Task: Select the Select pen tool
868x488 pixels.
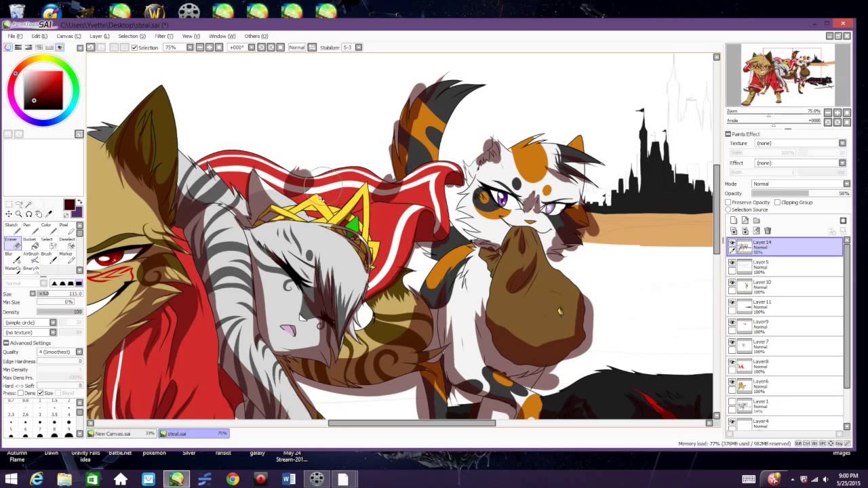Action: (x=48, y=243)
